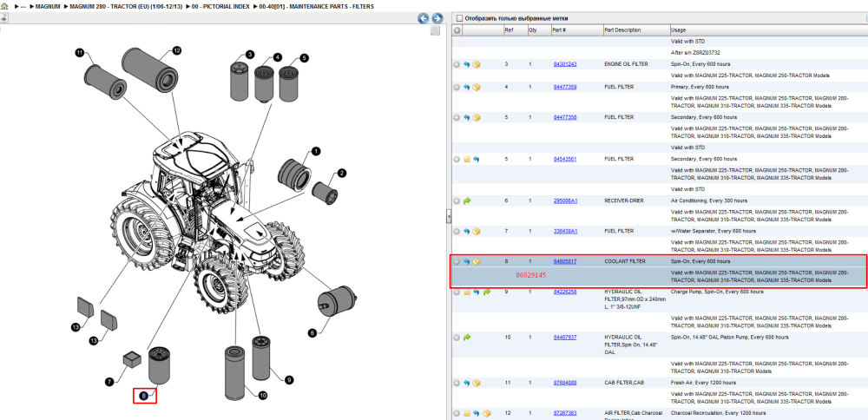The image size is (868, 420).
Task: Select callout 3 in the diagram
Action: pyautogui.click(x=250, y=54)
